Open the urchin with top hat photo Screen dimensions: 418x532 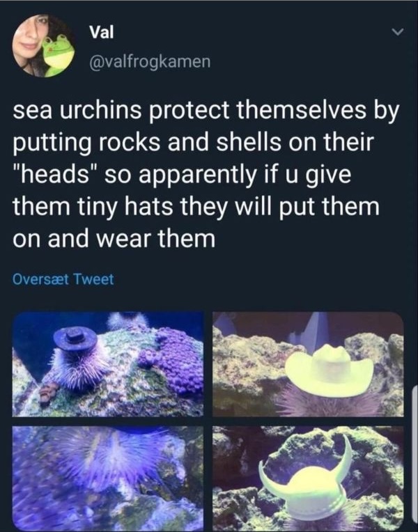pyautogui.click(x=108, y=364)
